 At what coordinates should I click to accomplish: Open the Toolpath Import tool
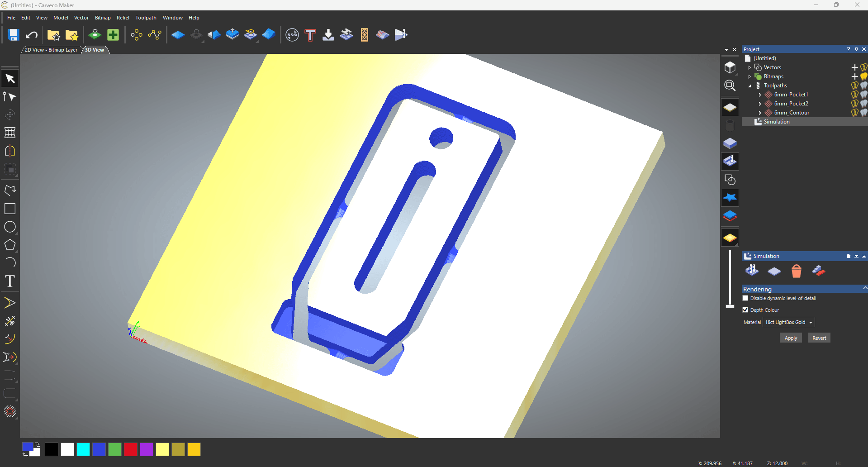click(x=328, y=35)
